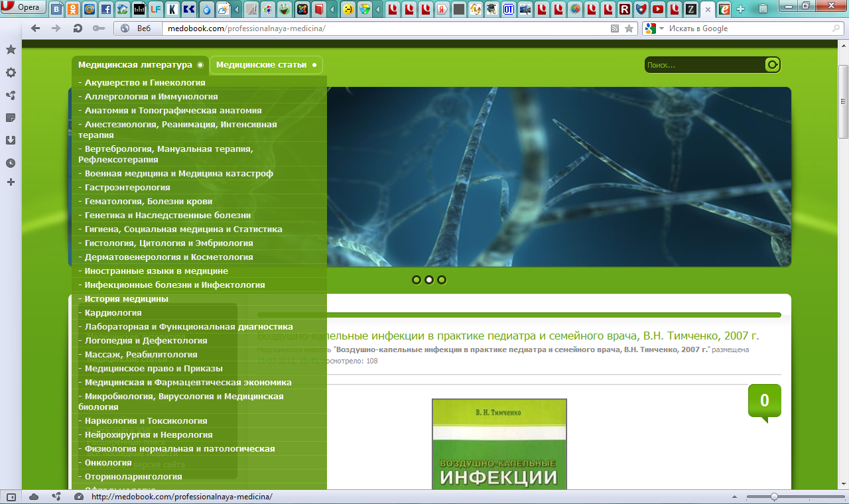Switch to the tab with the Z icon
Screen dimensions: 849x504
coord(691,9)
